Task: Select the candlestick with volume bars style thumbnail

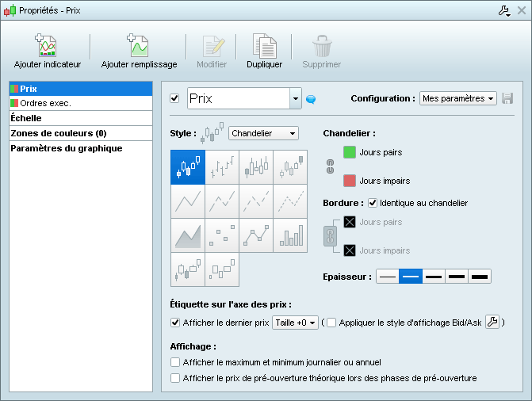Action: pos(256,167)
